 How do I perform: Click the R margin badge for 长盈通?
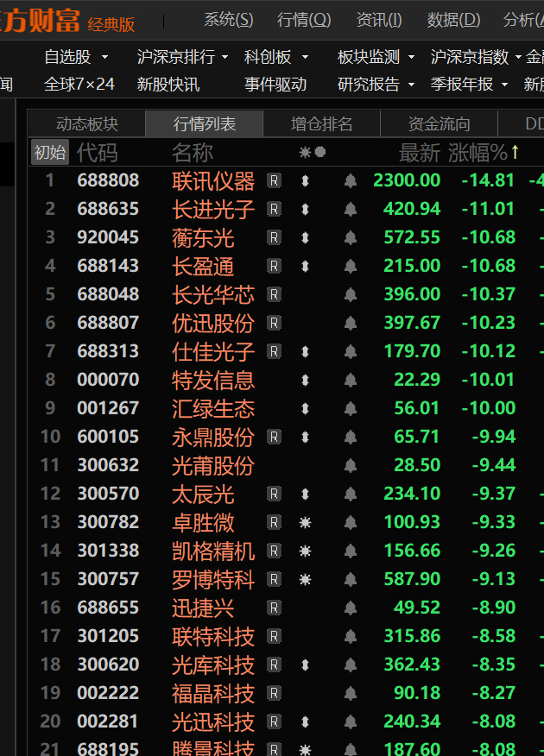[x=274, y=266]
